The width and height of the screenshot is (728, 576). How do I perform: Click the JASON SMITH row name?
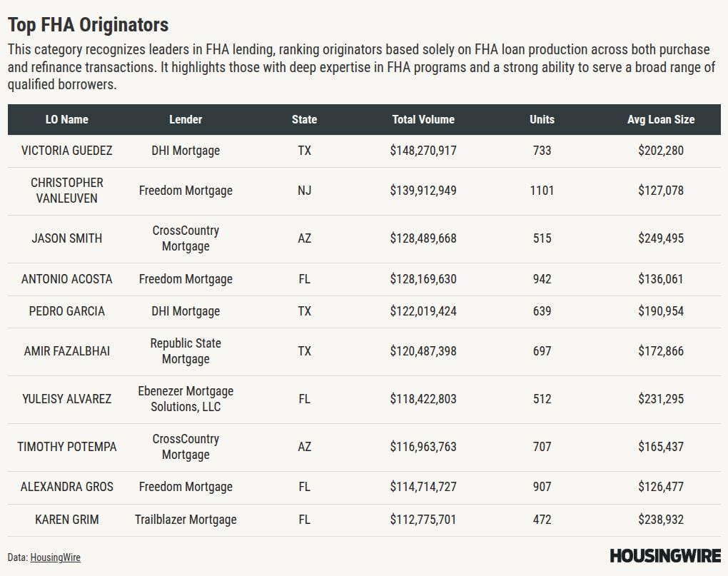coord(67,238)
